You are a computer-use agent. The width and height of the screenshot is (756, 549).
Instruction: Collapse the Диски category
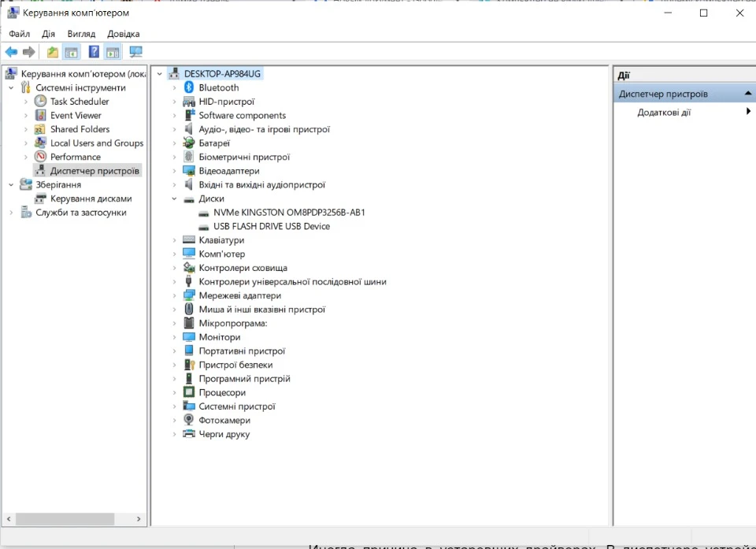175,198
